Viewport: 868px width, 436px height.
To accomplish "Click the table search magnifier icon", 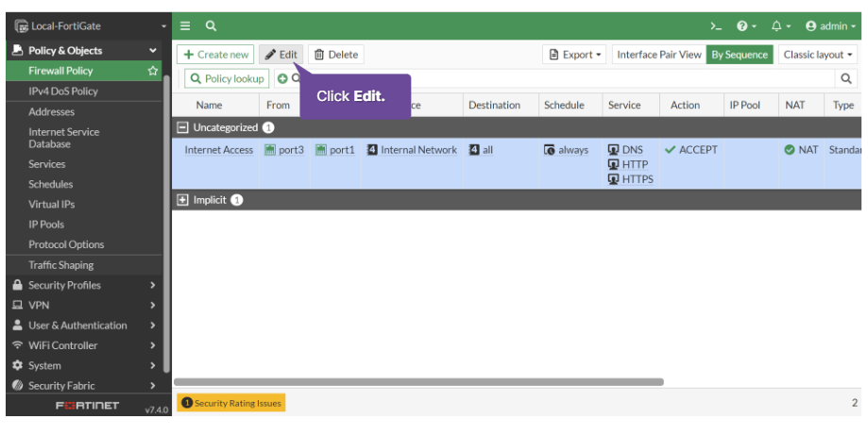I will tap(846, 78).
